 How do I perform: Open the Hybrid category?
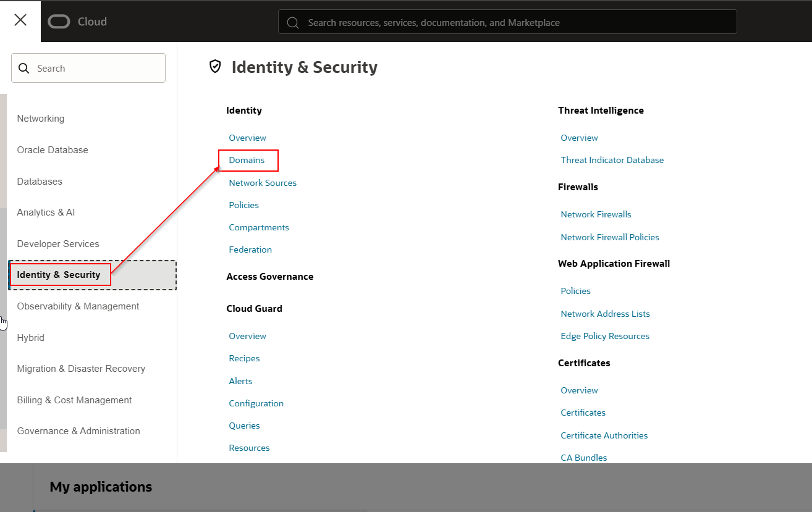[31, 338]
